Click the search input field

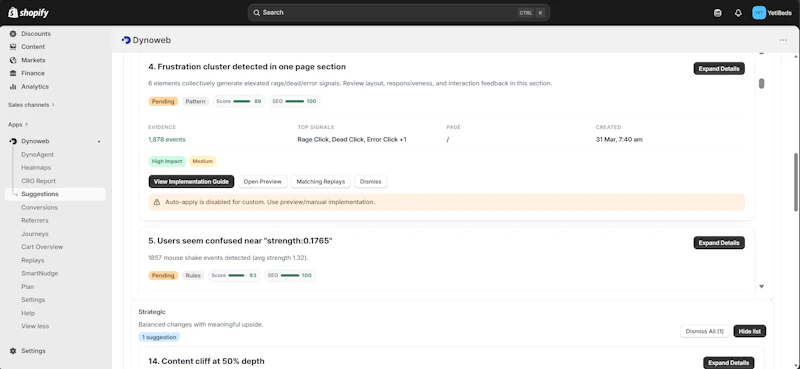398,13
